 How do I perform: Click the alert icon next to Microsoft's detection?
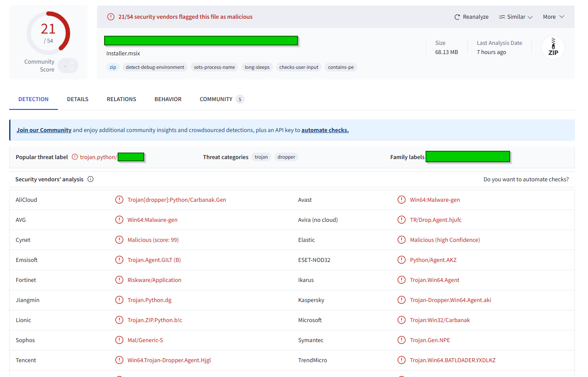401,320
